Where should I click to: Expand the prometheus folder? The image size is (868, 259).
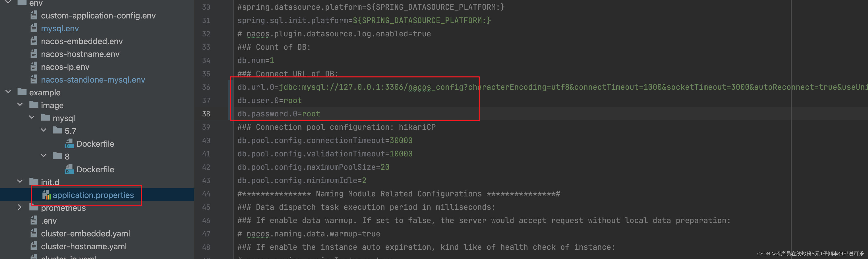point(19,207)
